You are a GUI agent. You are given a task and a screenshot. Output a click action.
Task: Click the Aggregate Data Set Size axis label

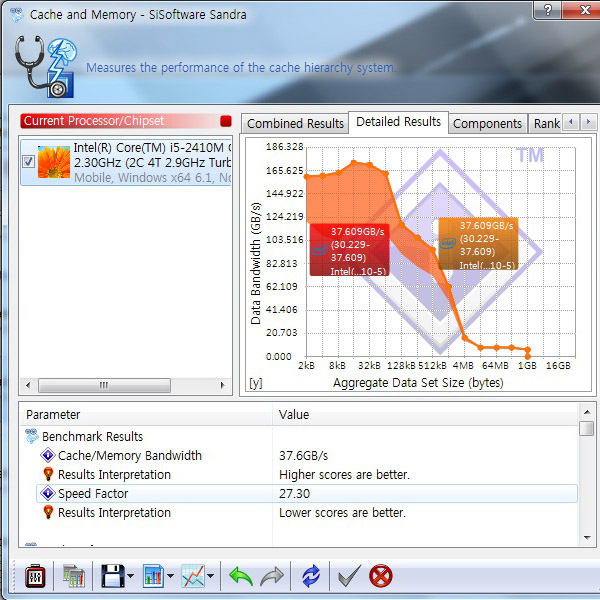click(418, 383)
